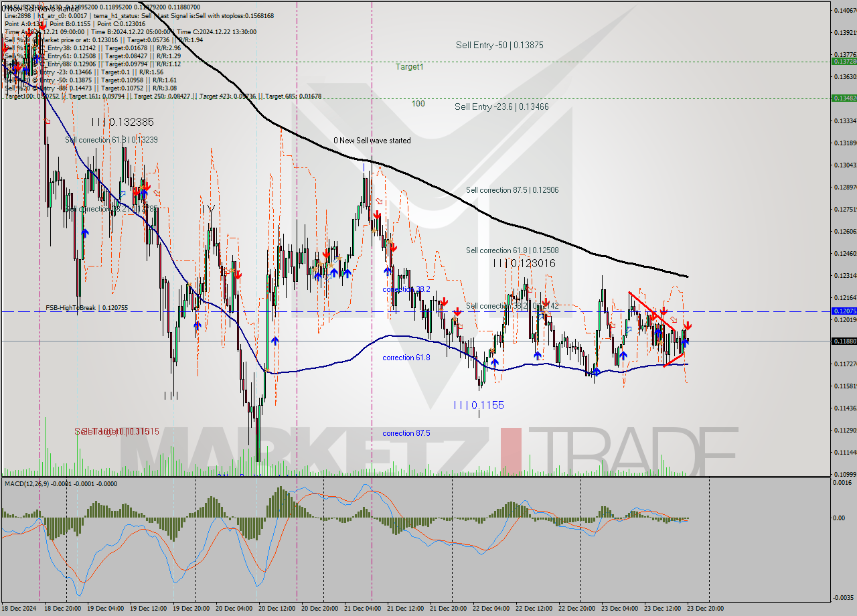Viewport: 857px width, 616px height.
Task: Click the '23 Dec 12:00' time axis label
Action: tap(664, 608)
